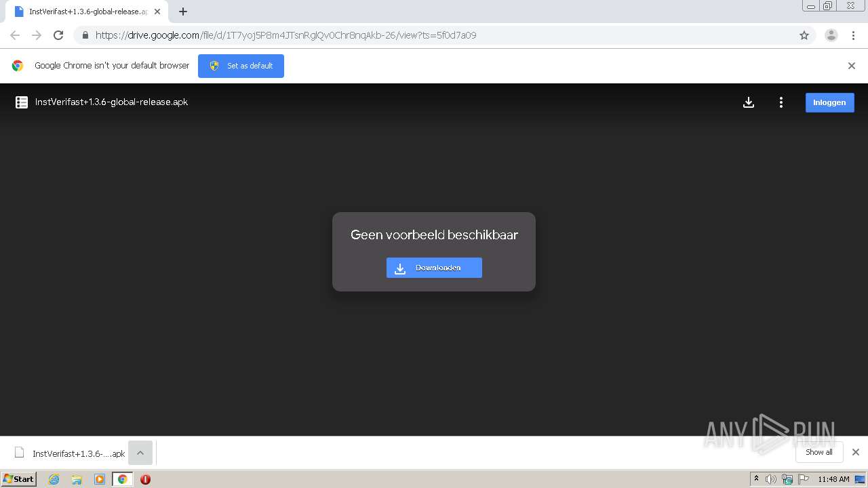This screenshot has width=868, height=488.
Task: Open the three-dot more actions menu in Drive
Action: tap(781, 102)
